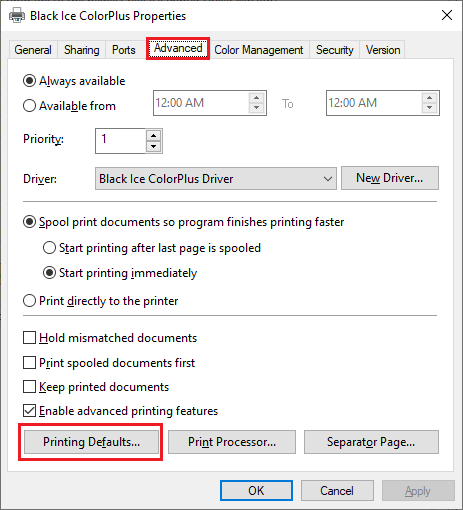
Task: Decrease priority with the down spinner arrow
Action: tap(153, 146)
